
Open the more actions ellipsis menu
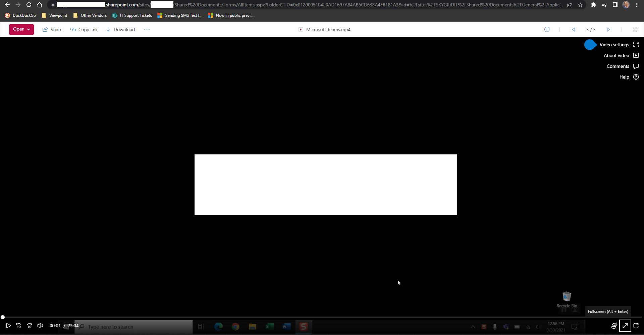click(147, 30)
